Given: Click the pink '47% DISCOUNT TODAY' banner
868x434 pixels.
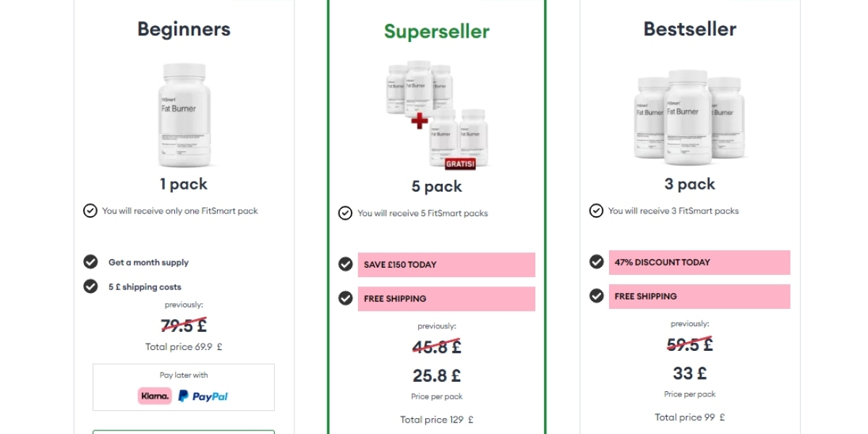Looking at the screenshot, I should pos(699,263).
